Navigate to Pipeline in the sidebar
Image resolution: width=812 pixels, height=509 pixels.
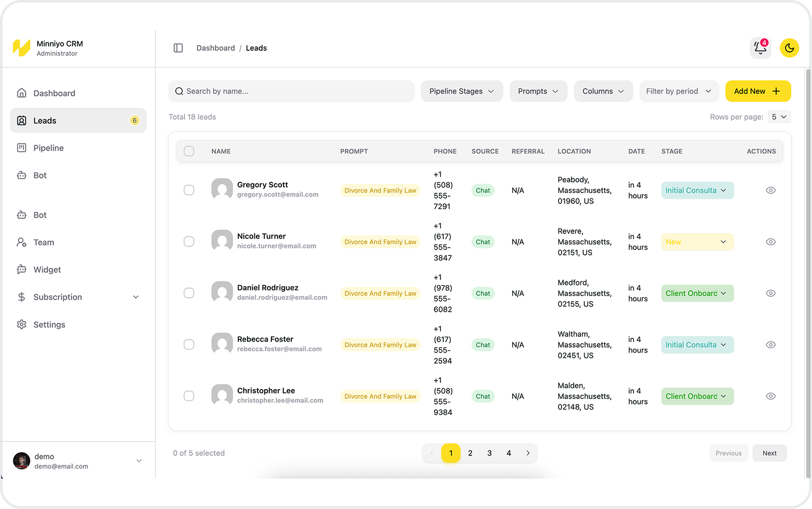(x=49, y=148)
